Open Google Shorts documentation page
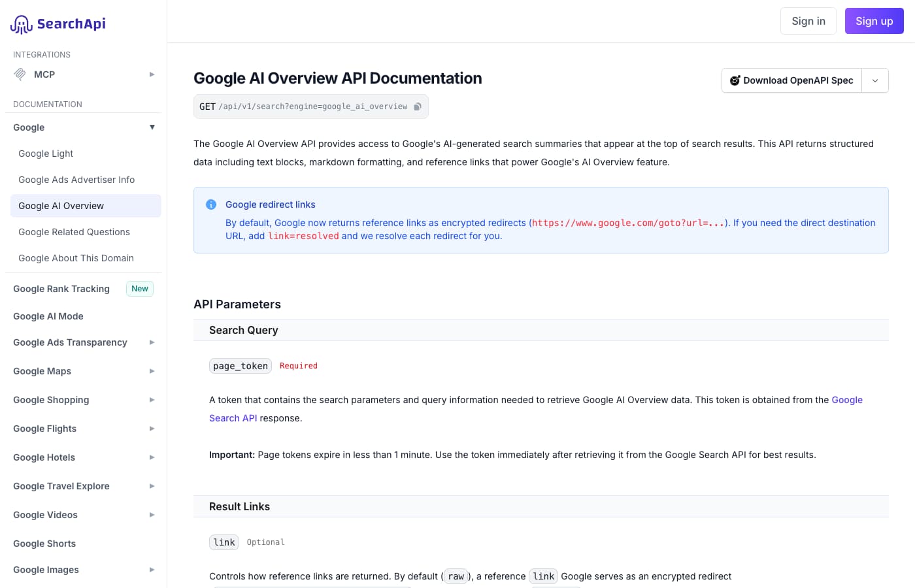This screenshot has width=915, height=588. click(x=44, y=544)
